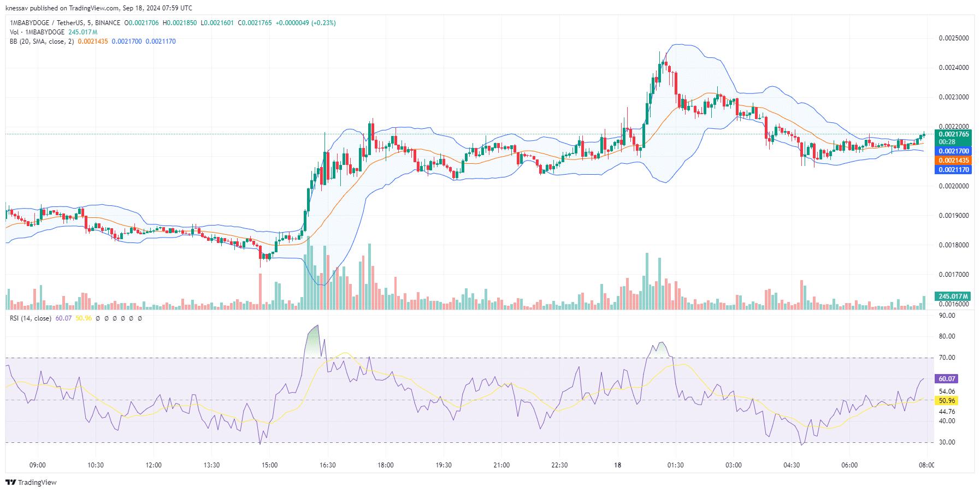Click the 16:30 time axis label

point(328,465)
